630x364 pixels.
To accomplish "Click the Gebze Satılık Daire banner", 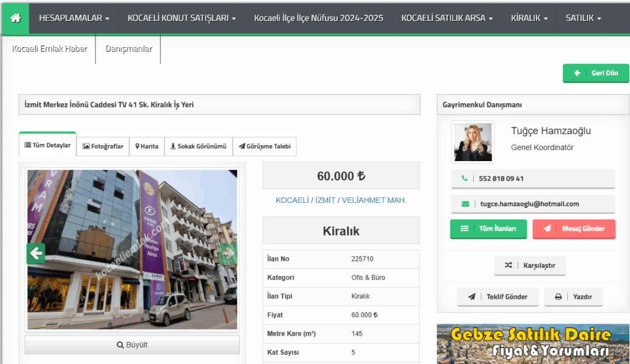I will tap(533, 344).
